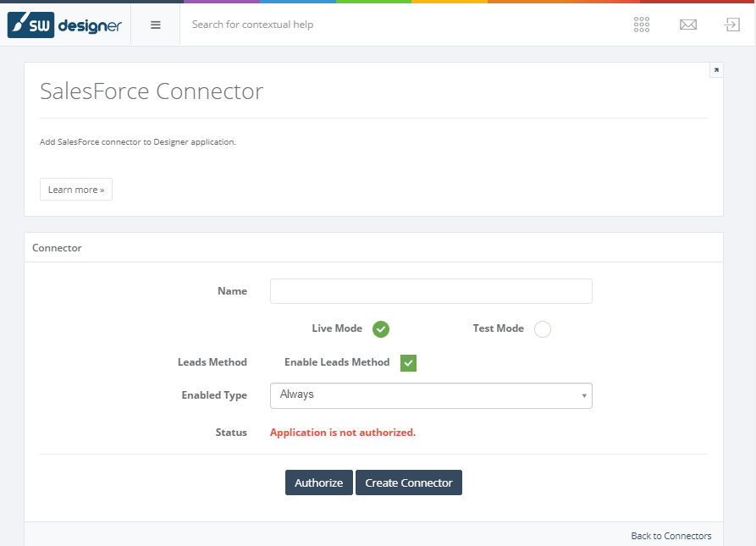Click the 'Application is not authorized' status text
This screenshot has width=756, height=546.
click(x=343, y=433)
